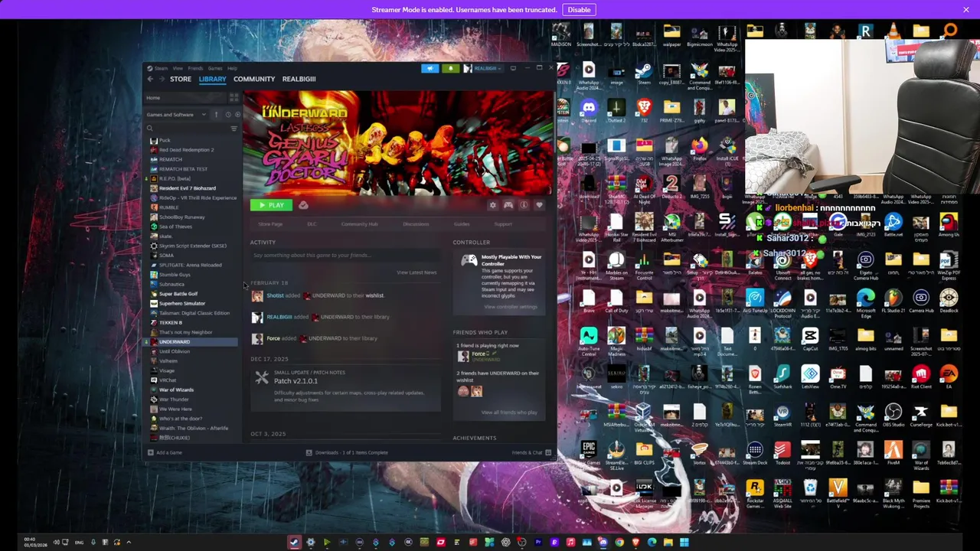Dismiss the Streamer Mode banner with X
The image size is (980, 551).
click(x=966, y=9)
